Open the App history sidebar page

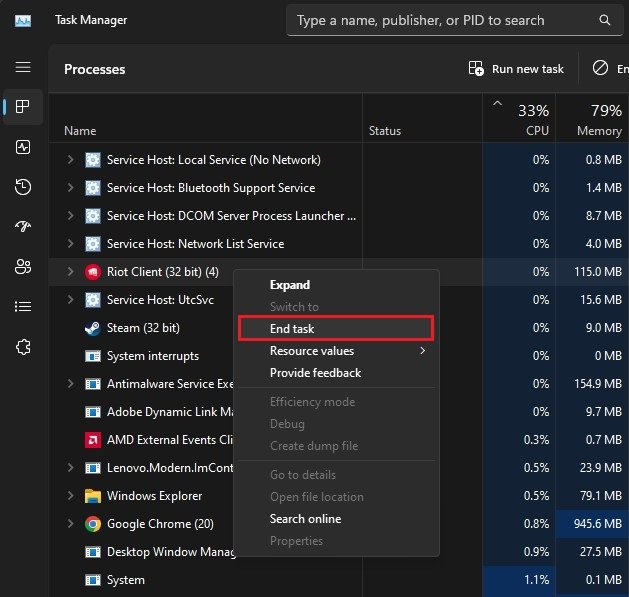point(23,187)
